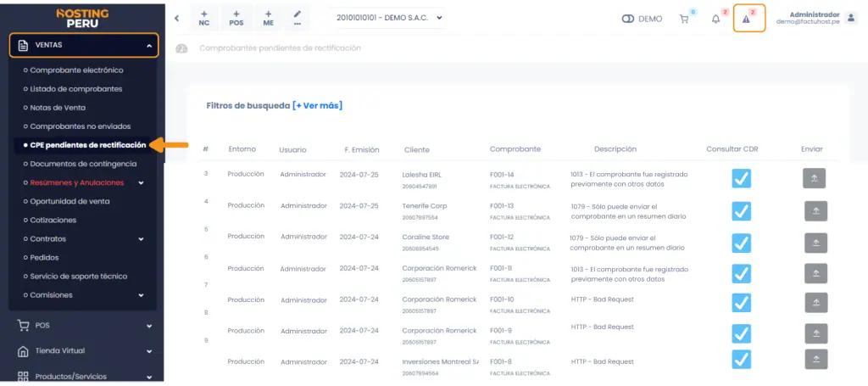Toggle Consultar CDR checkbox for F001-12
Viewport: 868px width, 386px height.
741,243
